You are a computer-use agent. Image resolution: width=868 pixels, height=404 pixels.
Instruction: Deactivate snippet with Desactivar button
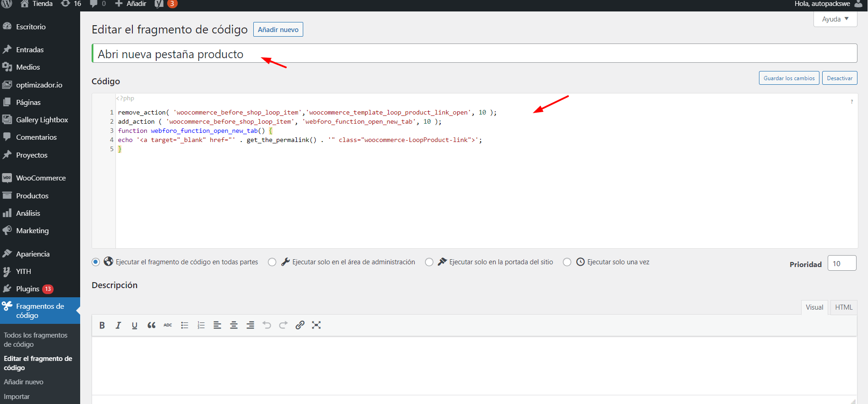[x=840, y=78]
